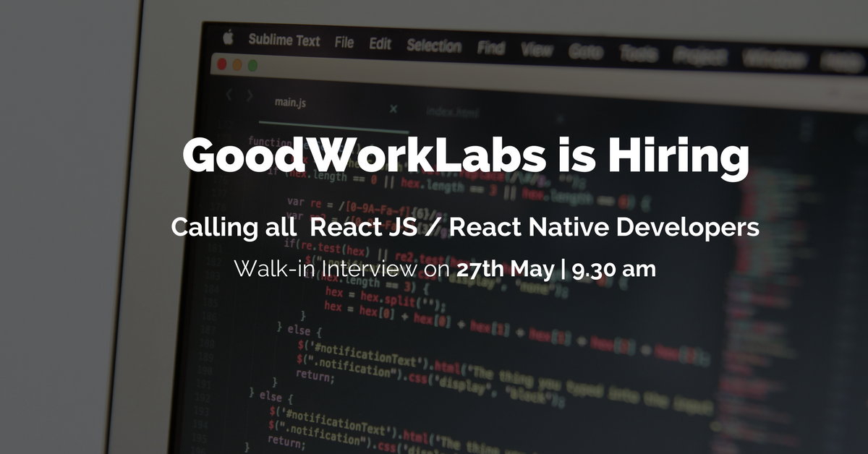The height and width of the screenshot is (454, 868).
Task: Click the green fullscreen window button
Action: (x=252, y=65)
